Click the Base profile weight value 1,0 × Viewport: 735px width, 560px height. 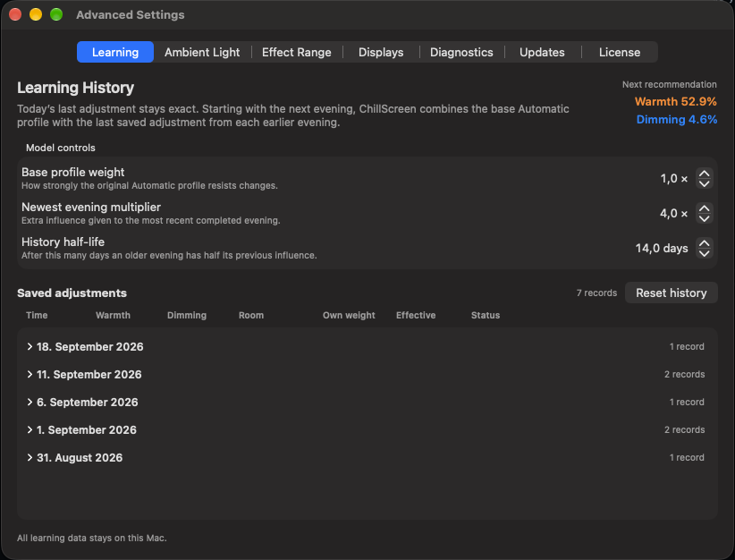[674, 179]
